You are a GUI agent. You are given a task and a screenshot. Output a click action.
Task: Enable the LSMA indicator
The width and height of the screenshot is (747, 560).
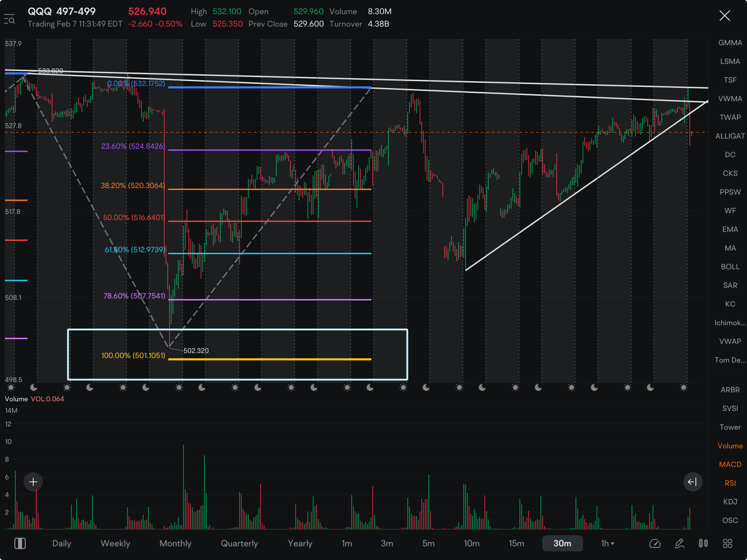point(730,62)
